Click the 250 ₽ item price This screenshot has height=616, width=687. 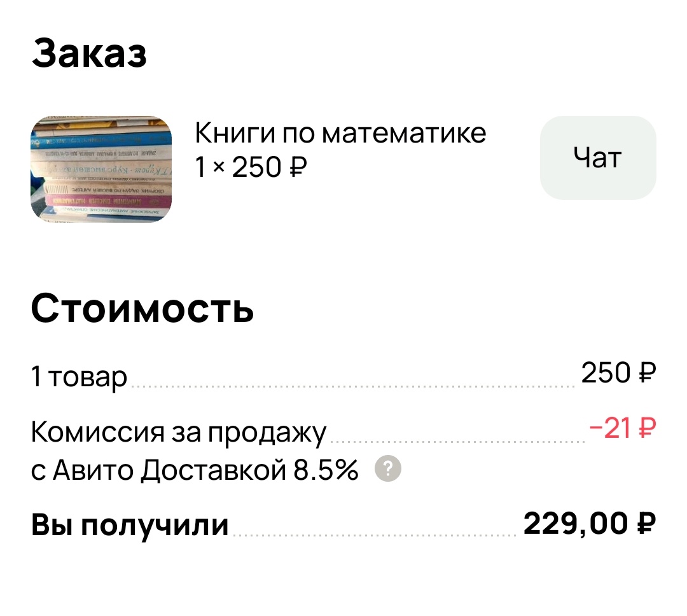618,372
